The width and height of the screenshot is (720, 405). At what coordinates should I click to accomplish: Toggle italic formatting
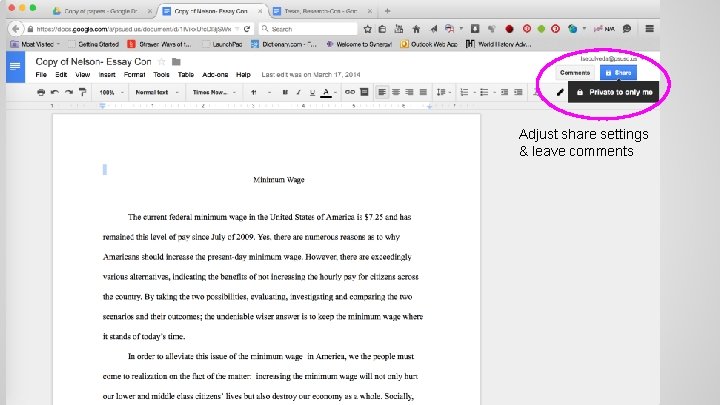tap(298, 92)
